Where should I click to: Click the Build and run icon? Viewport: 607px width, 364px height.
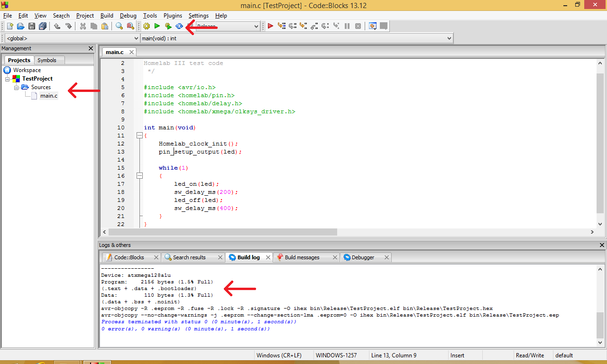pyautogui.click(x=168, y=26)
